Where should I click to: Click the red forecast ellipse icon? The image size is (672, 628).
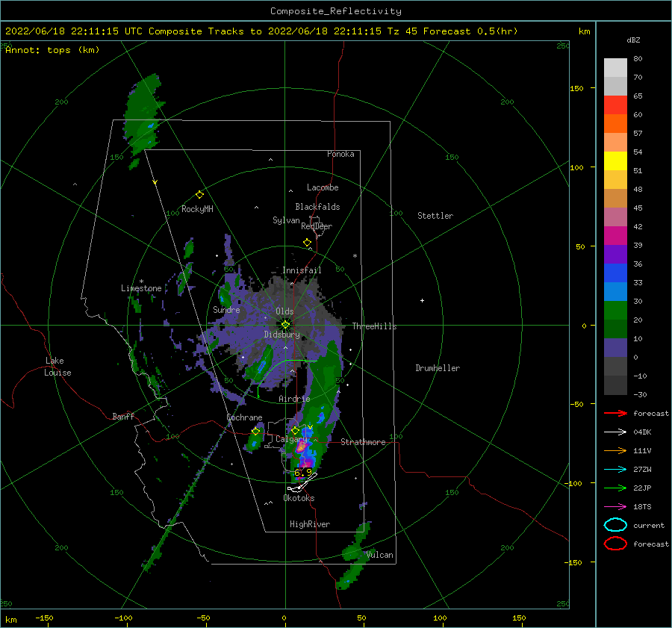(615, 544)
